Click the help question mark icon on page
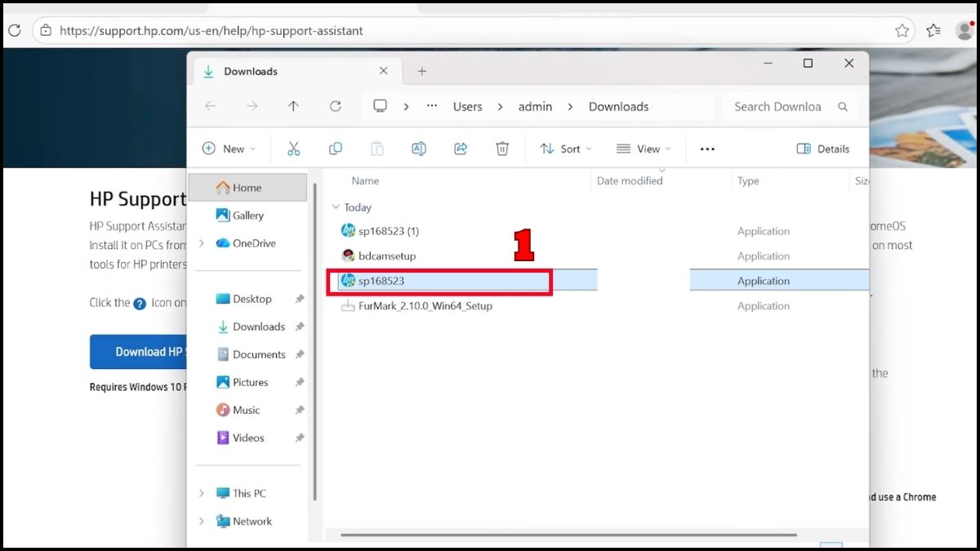 (x=140, y=303)
